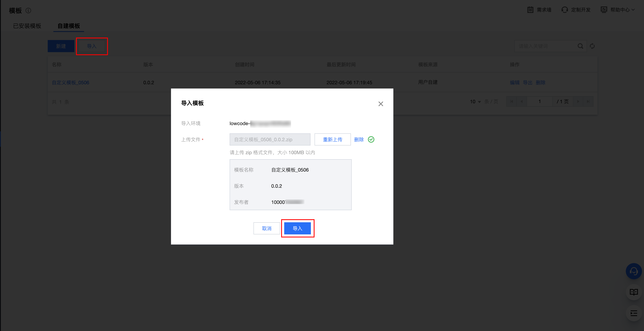This screenshot has height=331, width=644.
Task: Click 重新上传 to re-upload the file
Action: pos(332,139)
